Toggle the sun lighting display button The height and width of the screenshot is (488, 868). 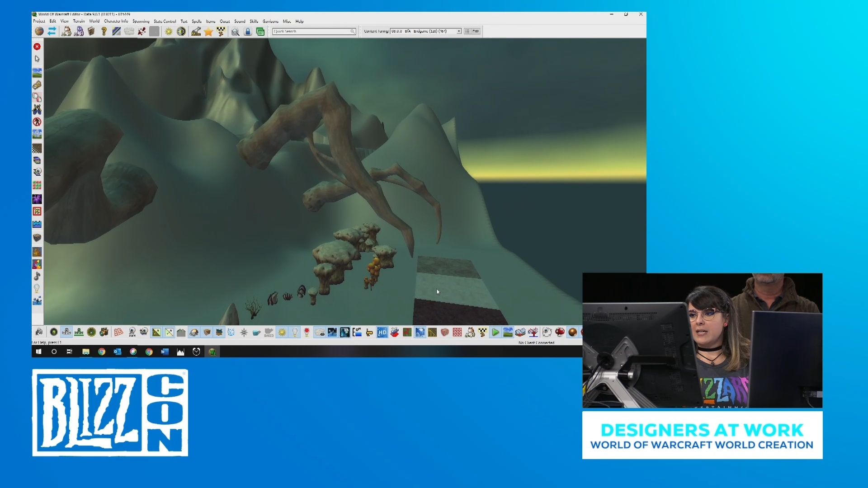click(282, 333)
